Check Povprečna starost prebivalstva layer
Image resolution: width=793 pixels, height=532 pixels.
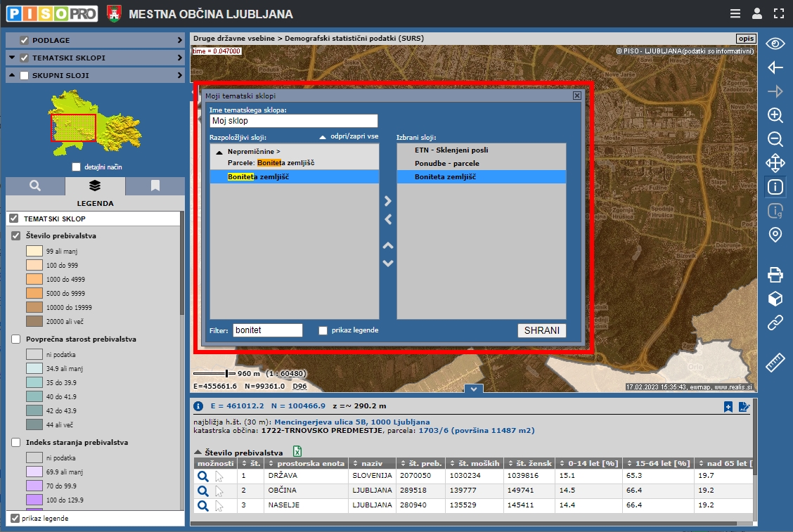point(15,339)
